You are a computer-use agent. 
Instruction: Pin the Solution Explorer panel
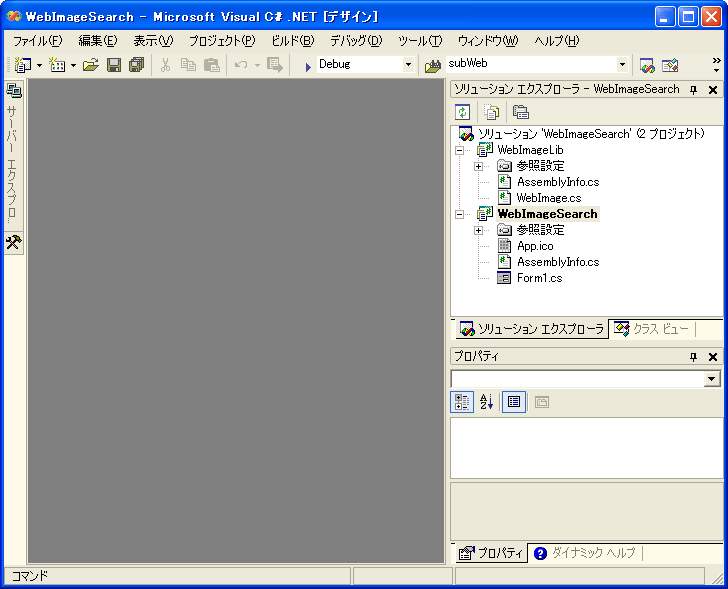pos(694,90)
